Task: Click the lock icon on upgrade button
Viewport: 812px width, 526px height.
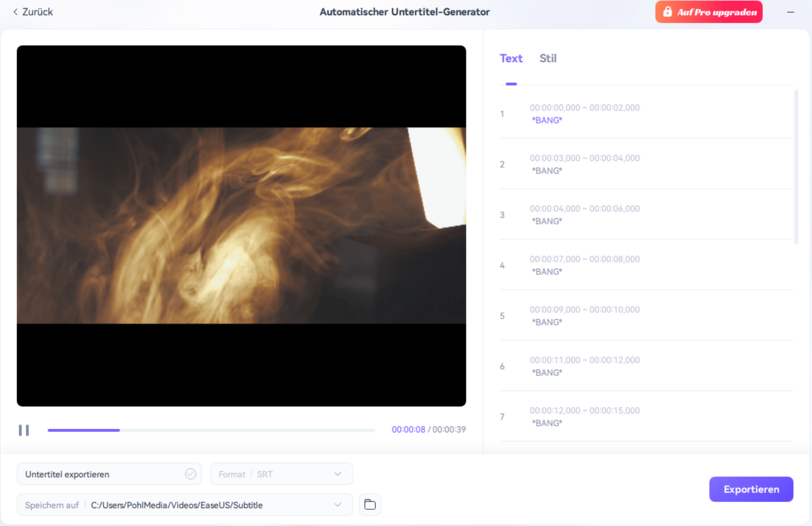Action: tap(667, 12)
